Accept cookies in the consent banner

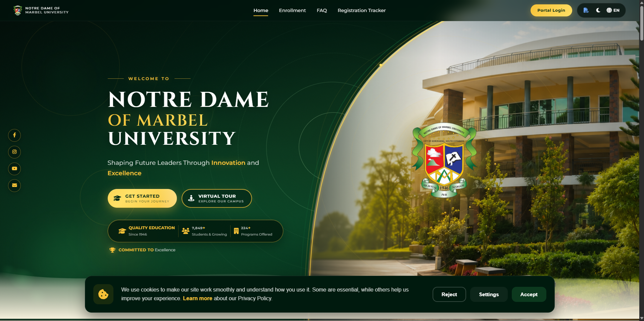click(x=529, y=295)
